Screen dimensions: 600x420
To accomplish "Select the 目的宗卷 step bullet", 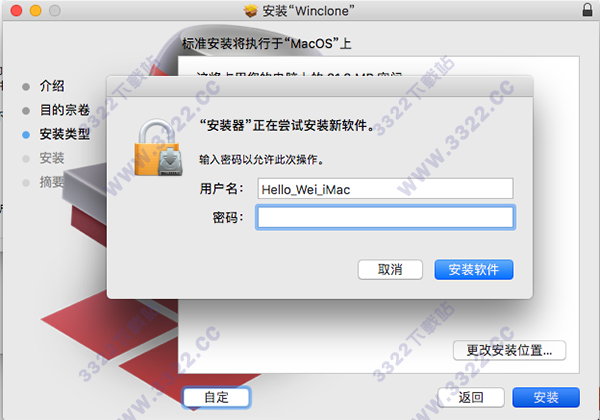I will click(26, 111).
